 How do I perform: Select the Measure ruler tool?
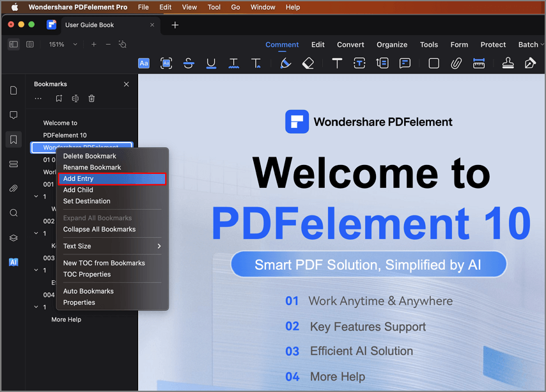[x=479, y=63]
